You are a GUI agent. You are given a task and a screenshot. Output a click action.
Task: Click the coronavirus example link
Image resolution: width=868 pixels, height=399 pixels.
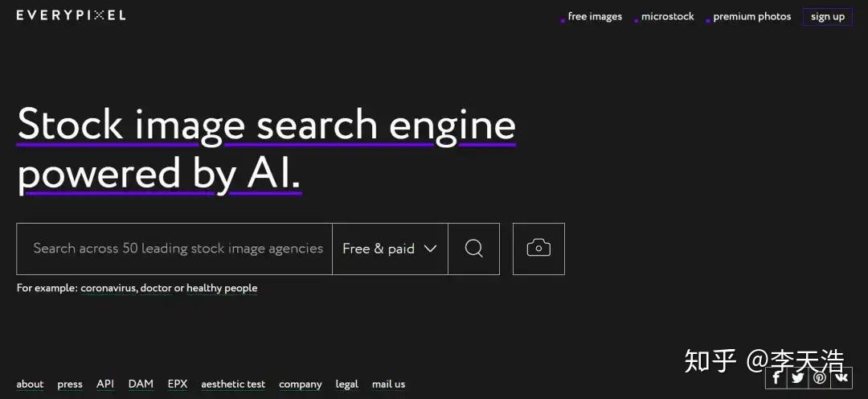[109, 288]
